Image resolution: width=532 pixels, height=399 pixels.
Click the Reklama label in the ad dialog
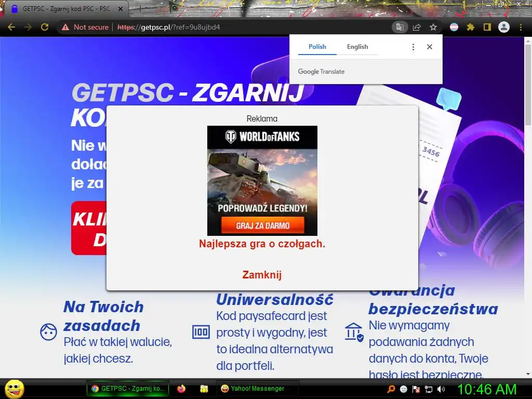click(x=262, y=118)
